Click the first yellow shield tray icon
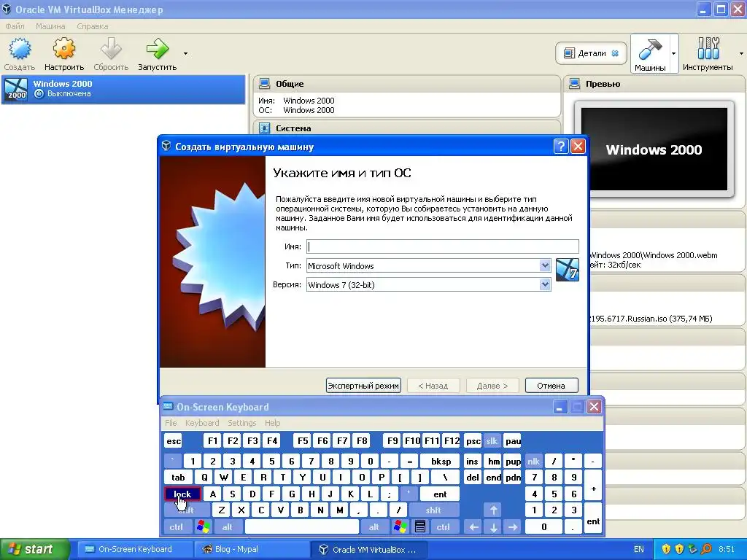The image size is (747, 560). click(x=666, y=549)
